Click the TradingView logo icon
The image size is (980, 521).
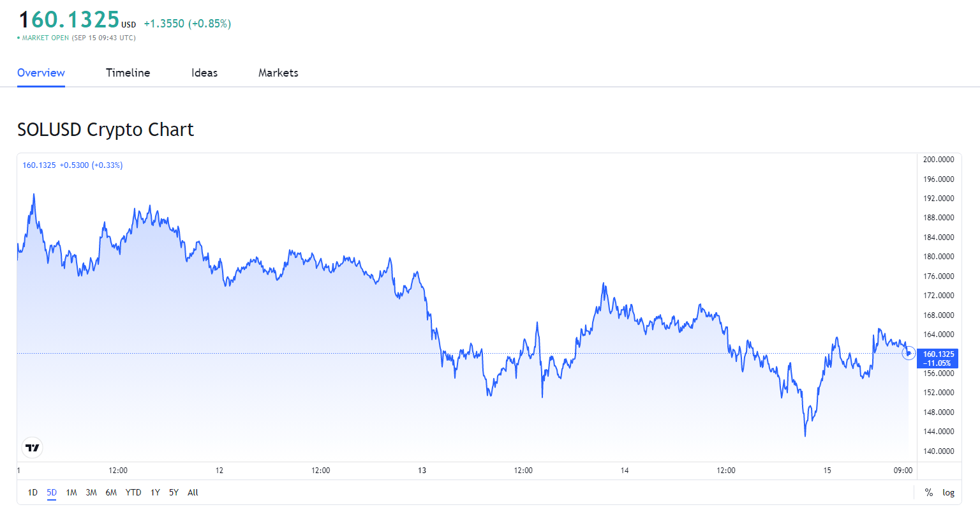point(31,448)
